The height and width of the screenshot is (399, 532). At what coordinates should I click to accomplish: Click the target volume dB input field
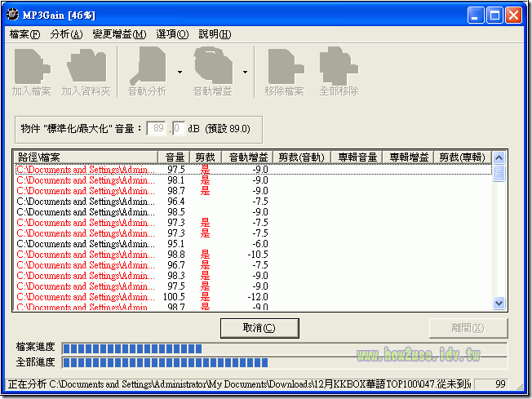click(x=157, y=128)
